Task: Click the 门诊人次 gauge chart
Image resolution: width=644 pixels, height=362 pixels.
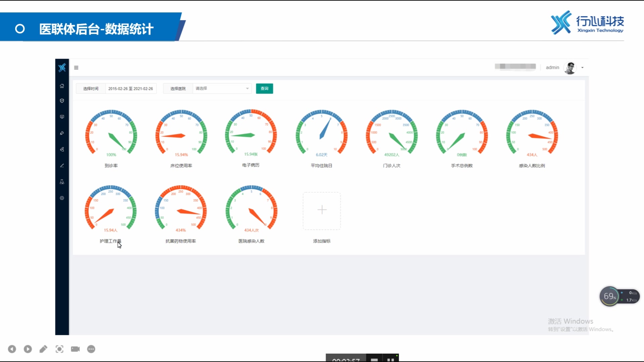Action: coord(392,132)
